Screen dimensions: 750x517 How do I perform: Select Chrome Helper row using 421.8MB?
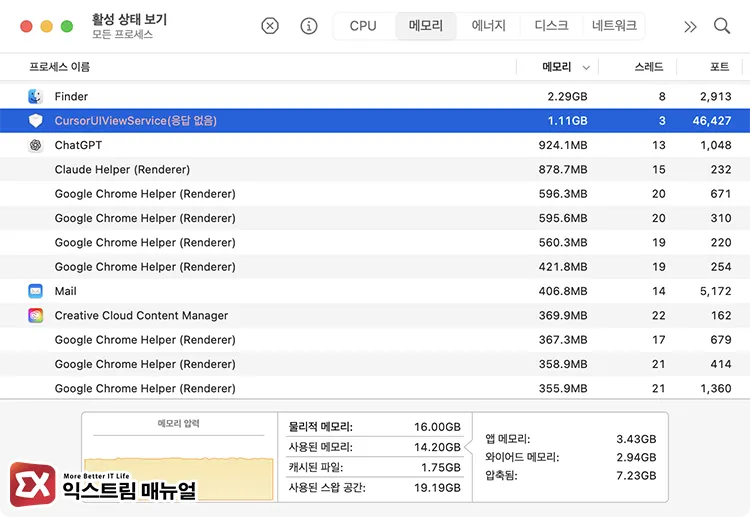point(375,267)
